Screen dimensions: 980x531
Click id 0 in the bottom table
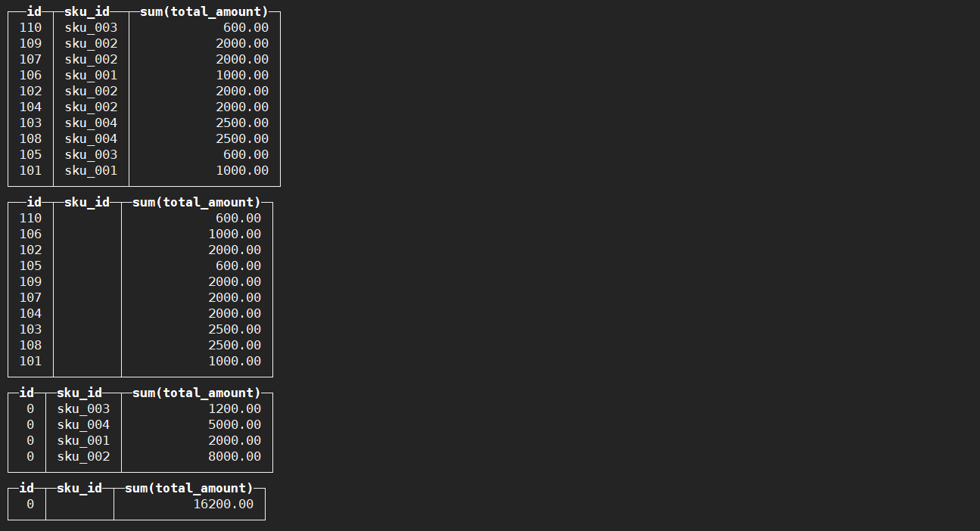click(30, 504)
